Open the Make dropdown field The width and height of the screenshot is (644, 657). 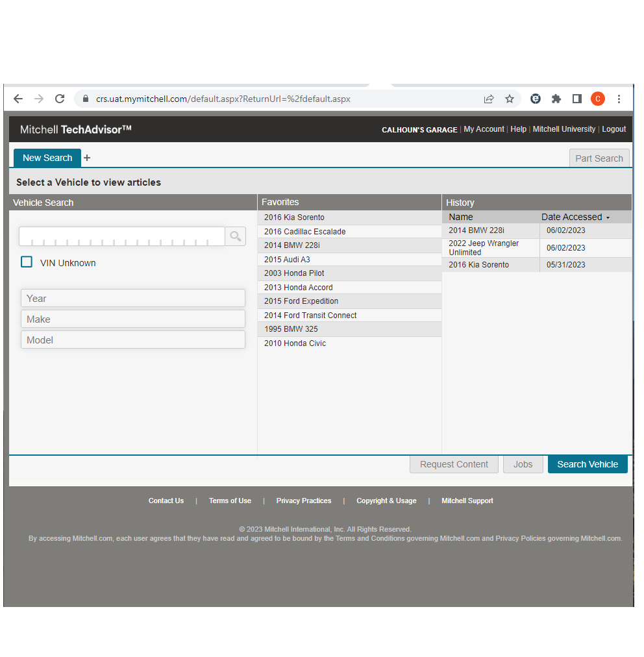click(x=133, y=319)
